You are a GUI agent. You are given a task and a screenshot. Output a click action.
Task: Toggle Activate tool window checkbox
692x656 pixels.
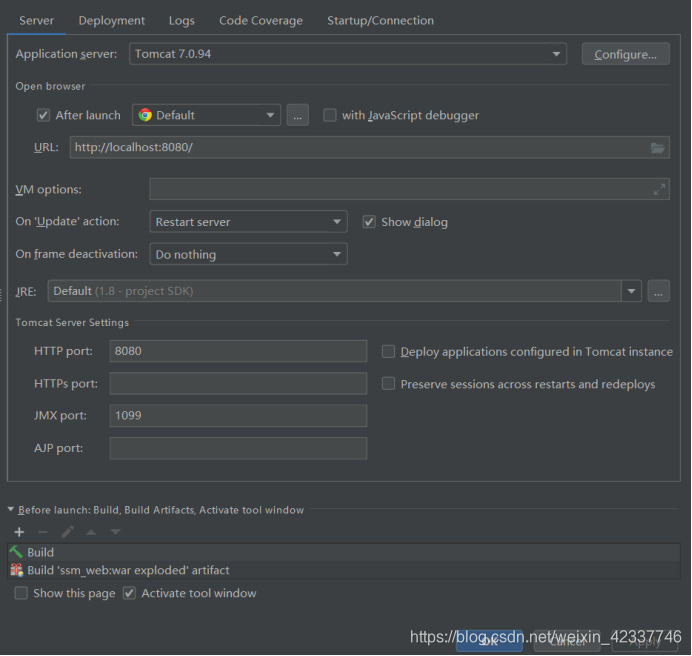pyautogui.click(x=129, y=593)
